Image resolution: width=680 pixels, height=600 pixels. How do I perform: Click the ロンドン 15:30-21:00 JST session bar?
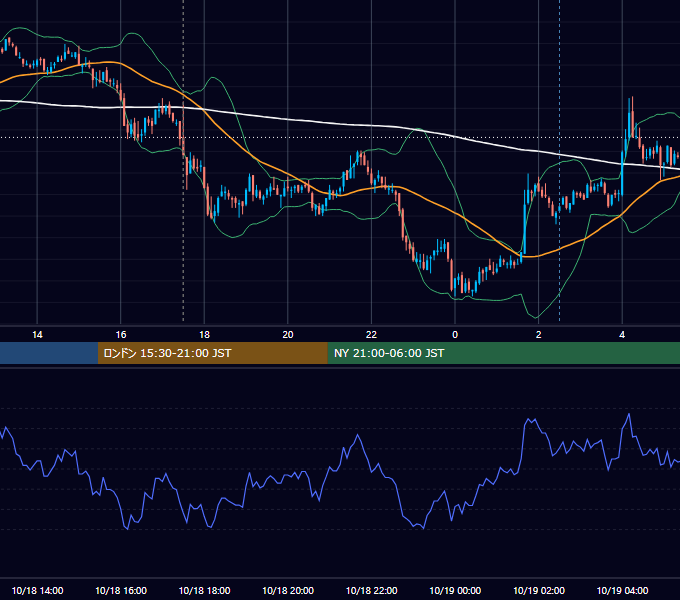[212, 353]
